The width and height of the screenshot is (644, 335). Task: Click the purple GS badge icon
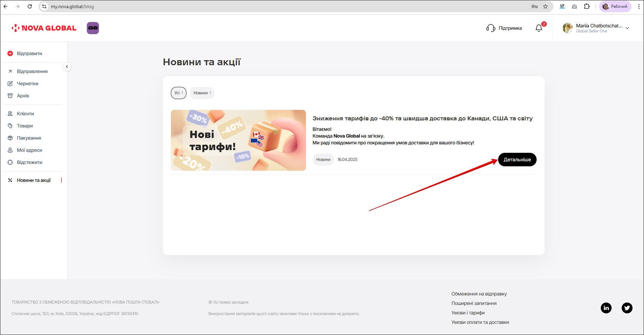[93, 28]
